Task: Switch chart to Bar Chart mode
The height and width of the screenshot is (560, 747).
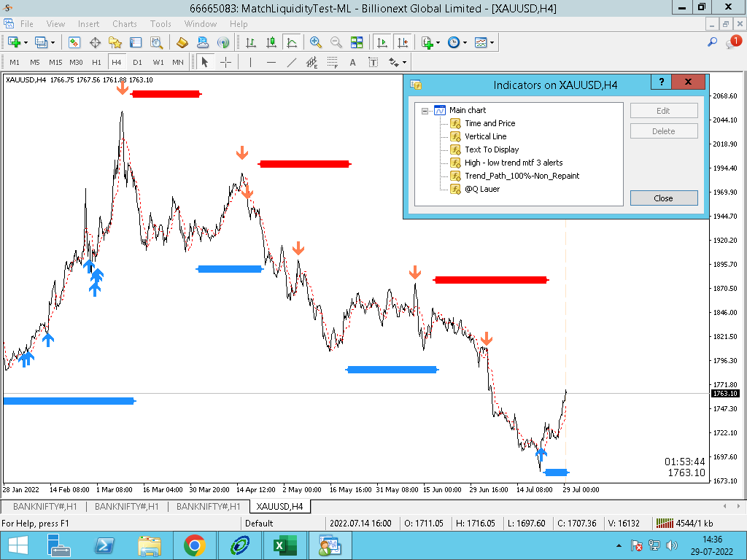Action: 251,42
